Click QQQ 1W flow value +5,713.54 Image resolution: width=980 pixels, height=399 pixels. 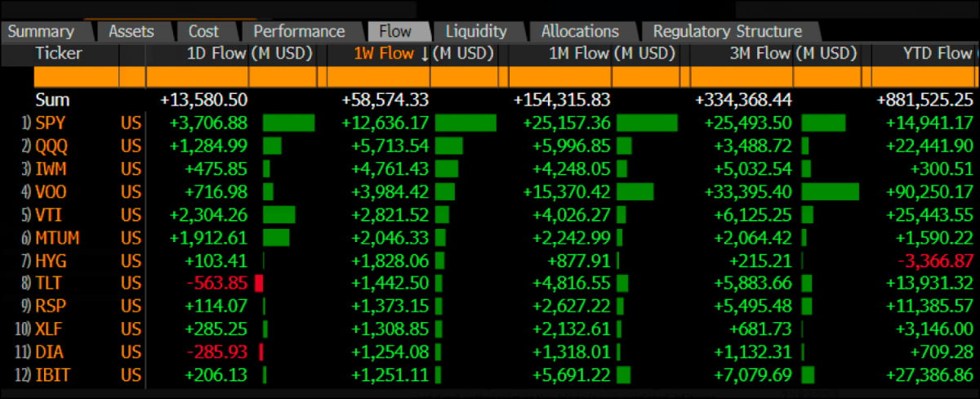[390, 146]
